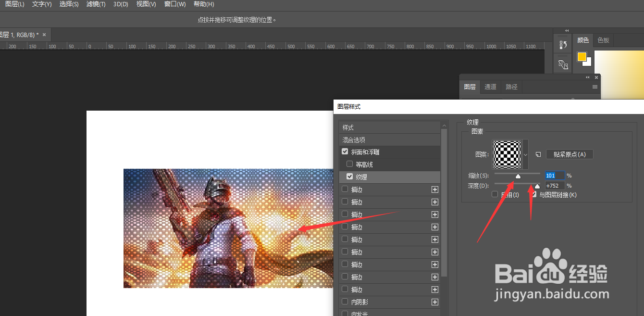Open the 3D/Properties panel icon below History
The image size is (644, 316).
pos(563,64)
